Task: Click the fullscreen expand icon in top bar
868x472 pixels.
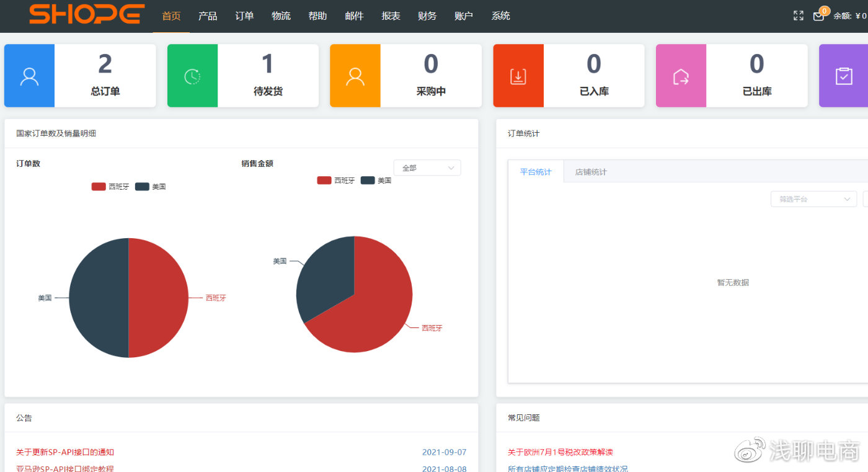Action: tap(798, 16)
